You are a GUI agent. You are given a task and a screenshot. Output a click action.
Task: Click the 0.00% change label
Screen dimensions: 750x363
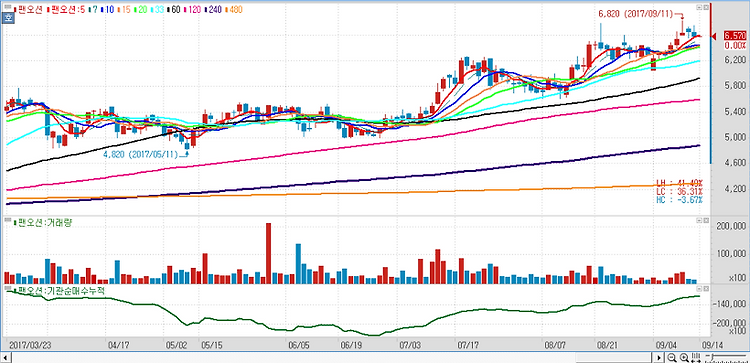click(x=735, y=45)
